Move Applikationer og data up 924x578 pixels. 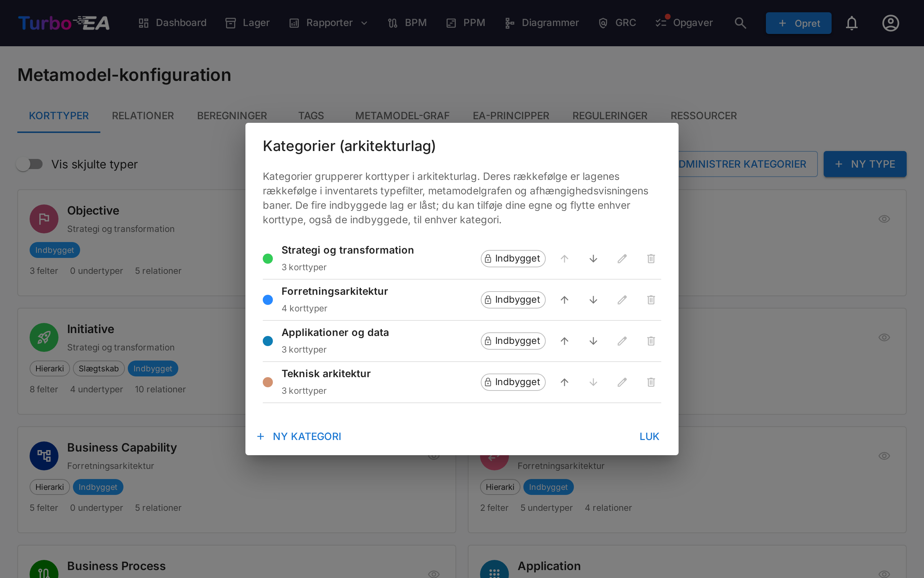pos(565,341)
